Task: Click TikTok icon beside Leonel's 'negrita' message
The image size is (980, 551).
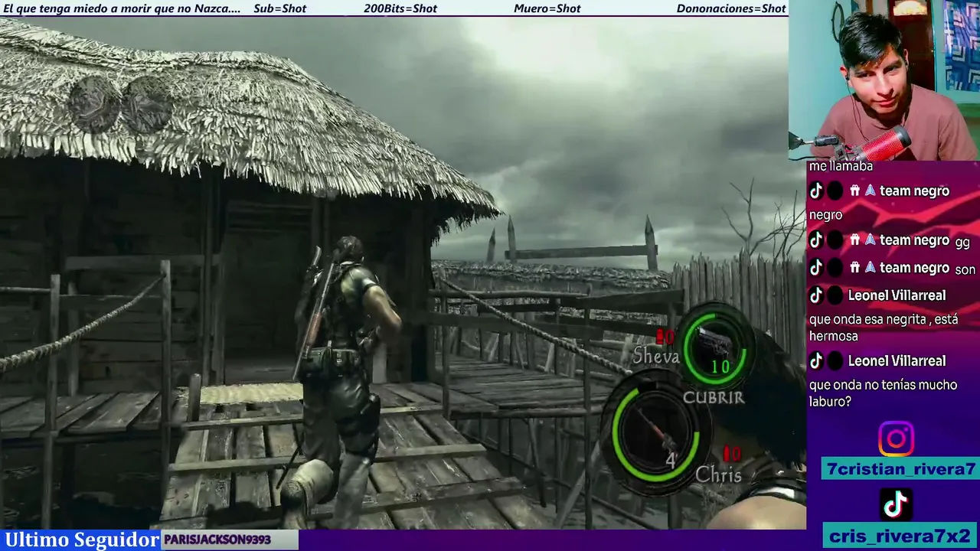Action: coord(816,295)
